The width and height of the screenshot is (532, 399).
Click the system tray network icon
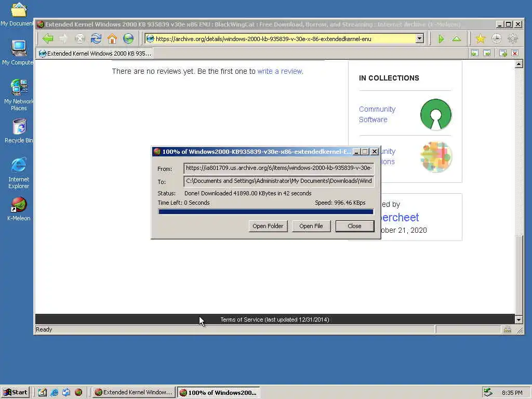click(488, 393)
